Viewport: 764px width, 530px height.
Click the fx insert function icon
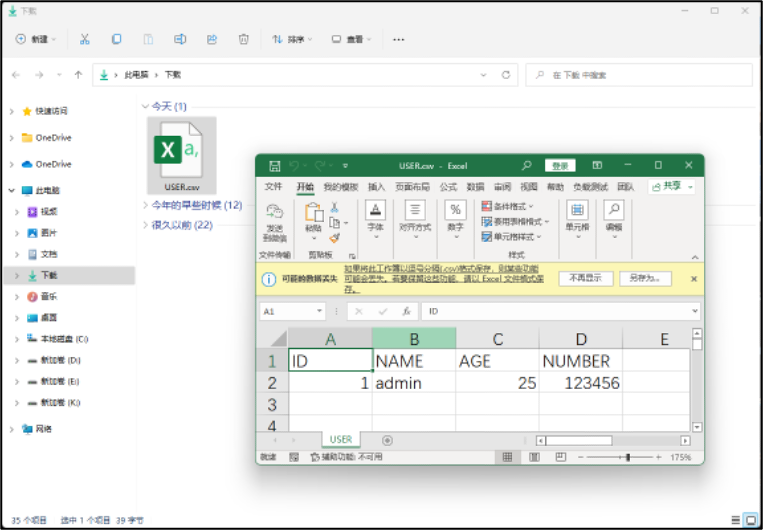click(406, 311)
